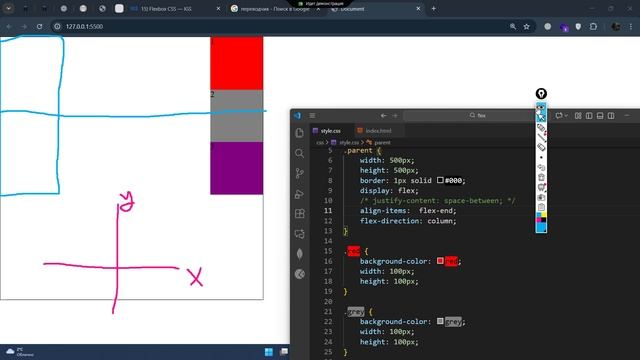Open the browser zoom magnifier icon

[x=513, y=27]
